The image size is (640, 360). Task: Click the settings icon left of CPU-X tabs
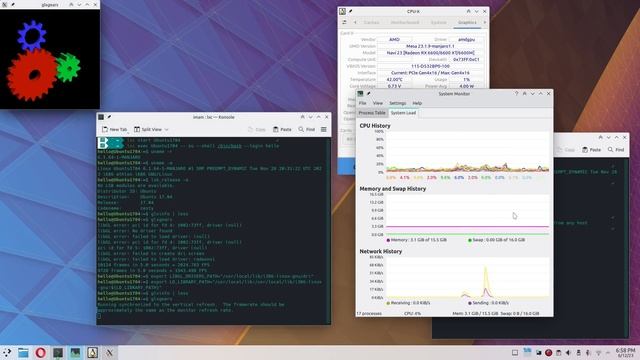point(344,22)
